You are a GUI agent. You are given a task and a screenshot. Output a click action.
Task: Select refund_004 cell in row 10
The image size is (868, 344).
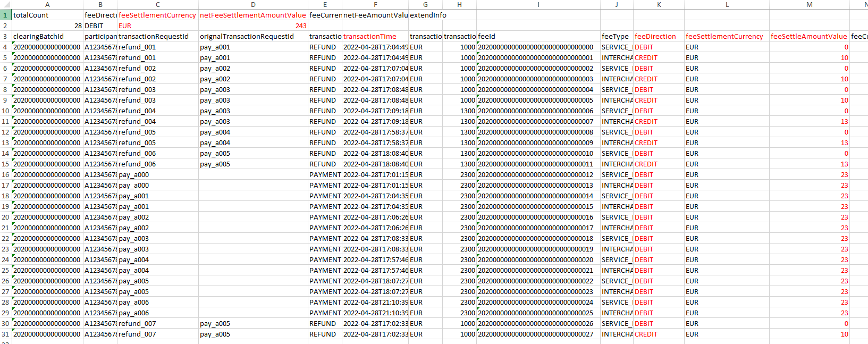(x=158, y=111)
